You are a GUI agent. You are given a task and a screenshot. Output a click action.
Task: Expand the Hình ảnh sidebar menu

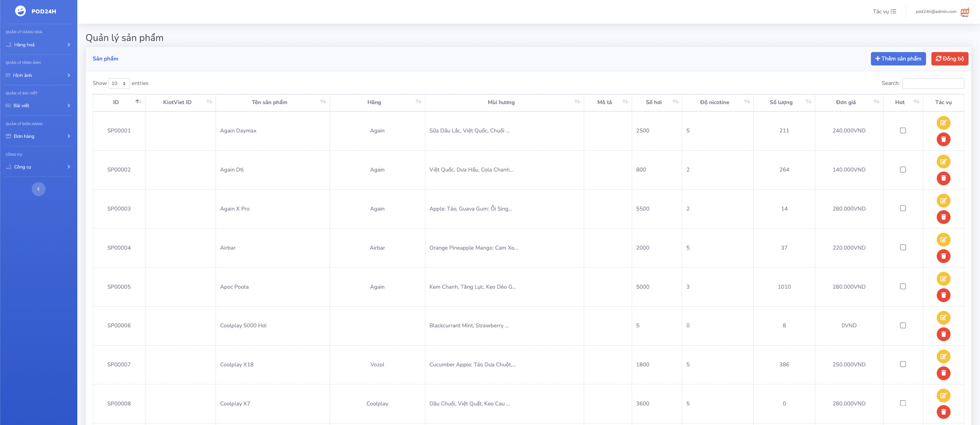point(38,75)
